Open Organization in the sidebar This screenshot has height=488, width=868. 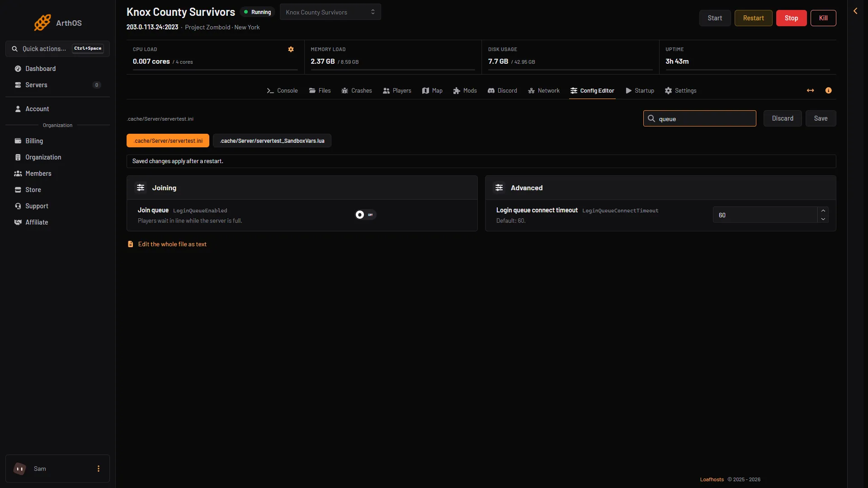click(57, 157)
